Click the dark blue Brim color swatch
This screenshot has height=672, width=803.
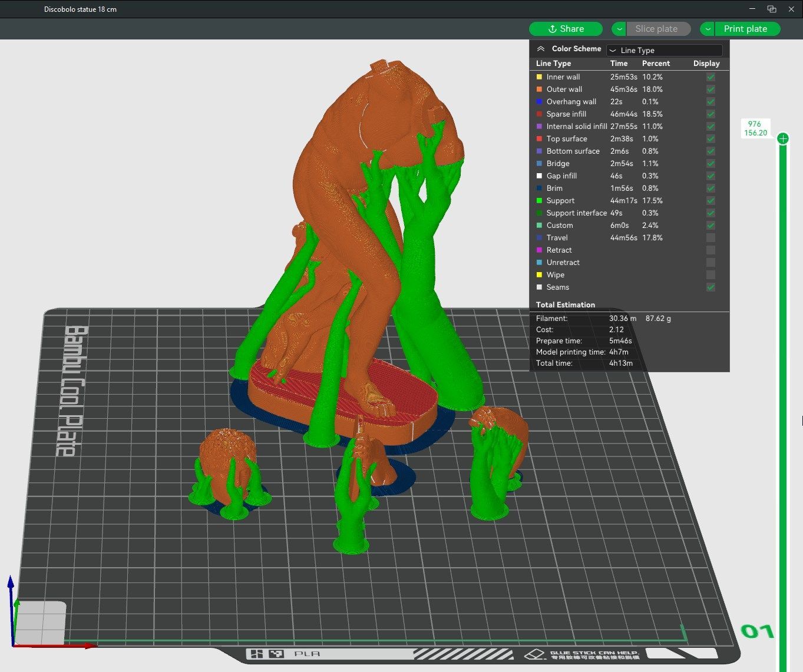pos(539,188)
